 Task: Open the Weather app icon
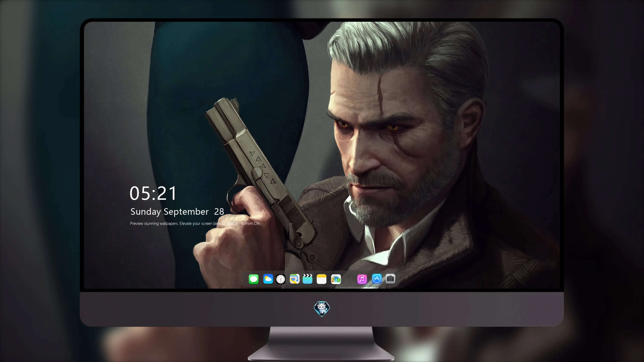(x=268, y=279)
